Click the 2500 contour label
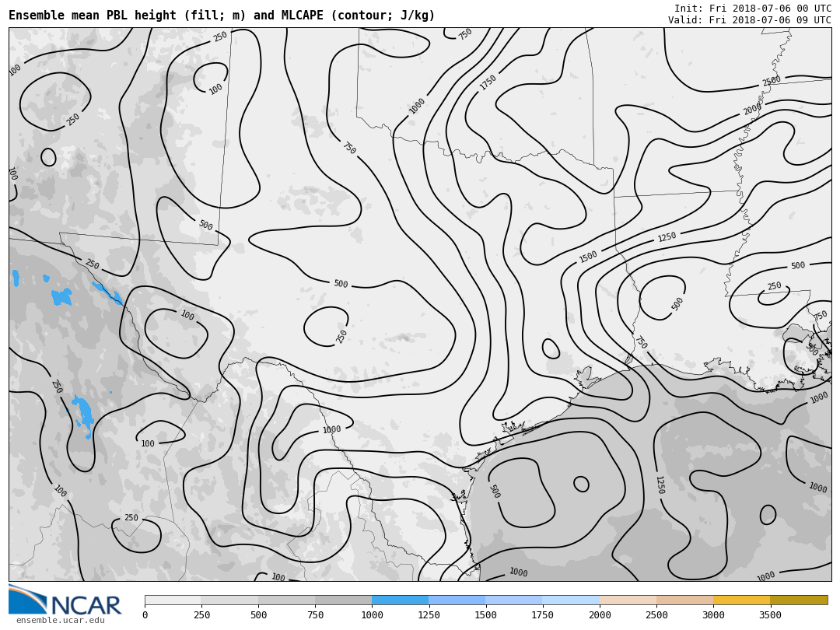 click(772, 82)
